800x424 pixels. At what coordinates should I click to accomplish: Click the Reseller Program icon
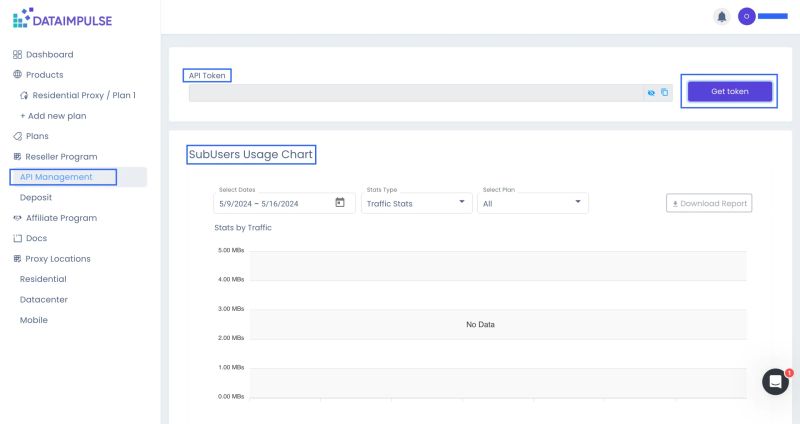17,157
